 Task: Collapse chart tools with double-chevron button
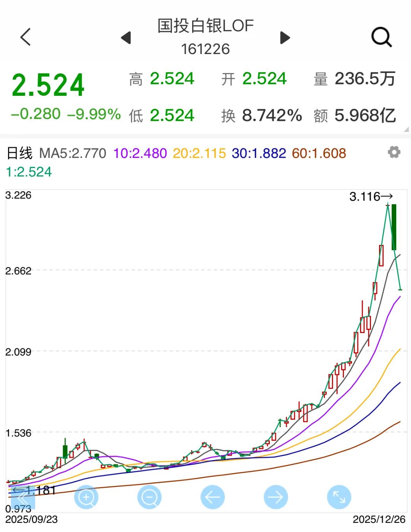pyautogui.click(x=23, y=497)
